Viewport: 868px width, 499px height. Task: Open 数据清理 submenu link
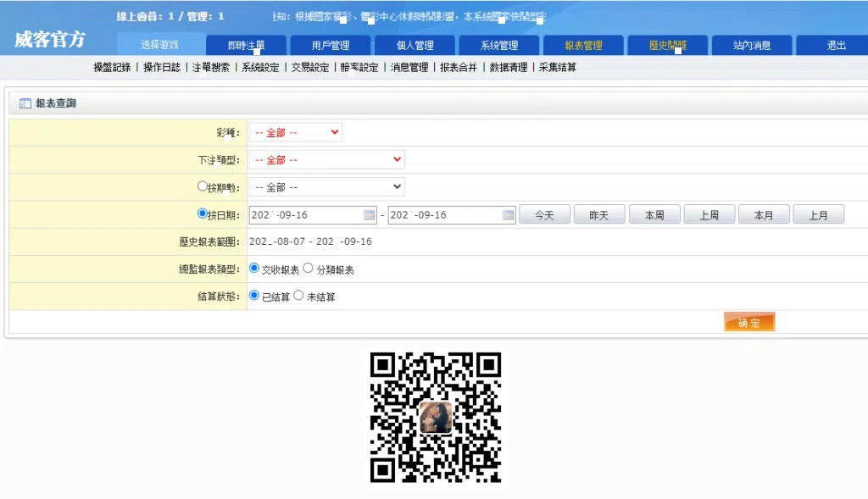pos(509,68)
